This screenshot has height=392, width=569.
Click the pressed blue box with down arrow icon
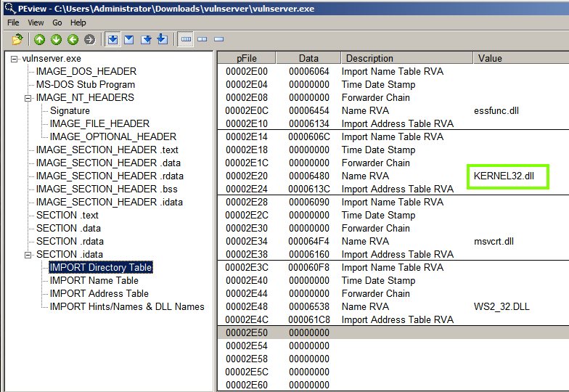[113, 39]
